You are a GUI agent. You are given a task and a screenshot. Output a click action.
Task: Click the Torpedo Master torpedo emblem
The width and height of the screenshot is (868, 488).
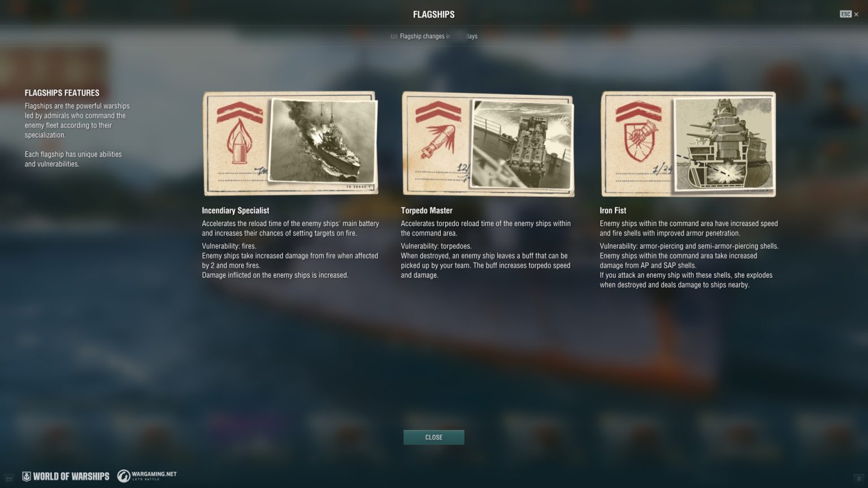[x=438, y=142]
